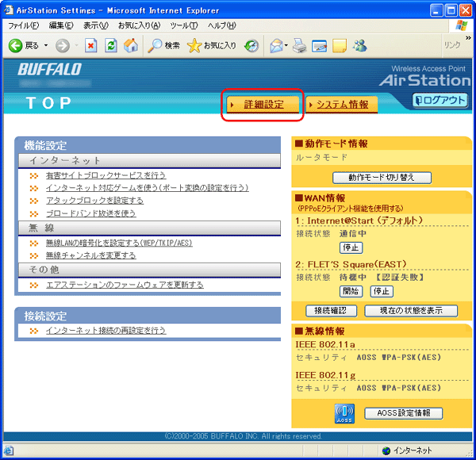Open 無線LANの暗号化を設定する link

119,243
